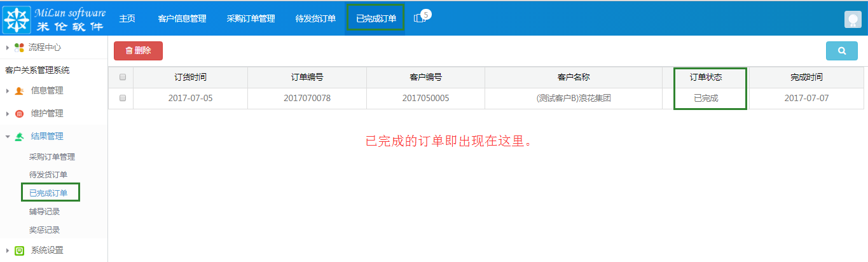The height and width of the screenshot is (262, 868).
Task: Collapse the 结果管理 tree section
Action: [8, 137]
